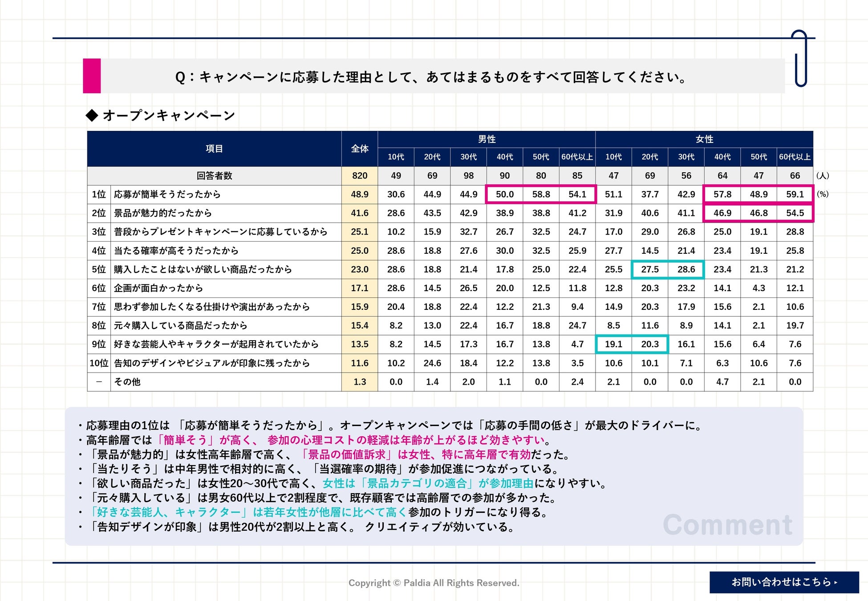The height and width of the screenshot is (601, 868).
Task: Click highlighted value 58.8 for men 50代
Action: [x=541, y=195]
